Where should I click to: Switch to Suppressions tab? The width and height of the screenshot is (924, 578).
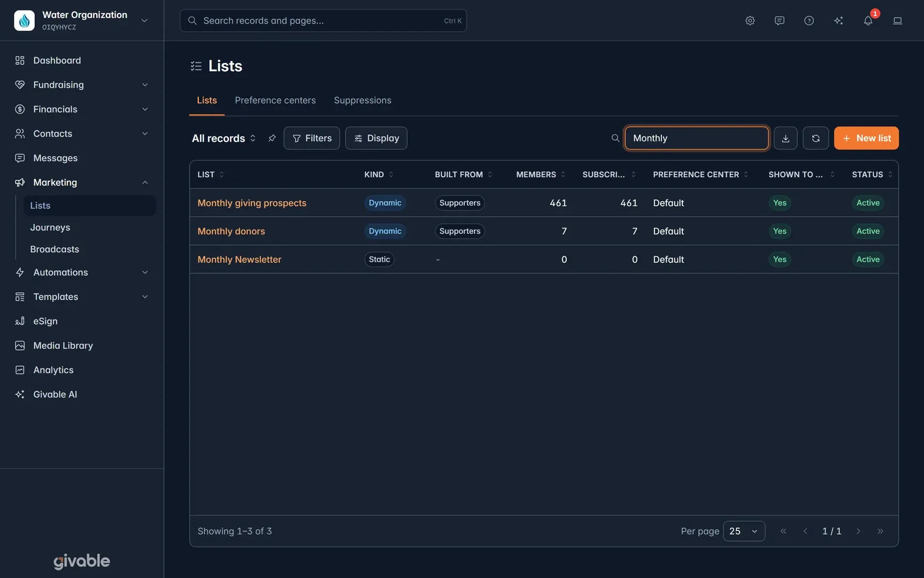pyautogui.click(x=363, y=101)
